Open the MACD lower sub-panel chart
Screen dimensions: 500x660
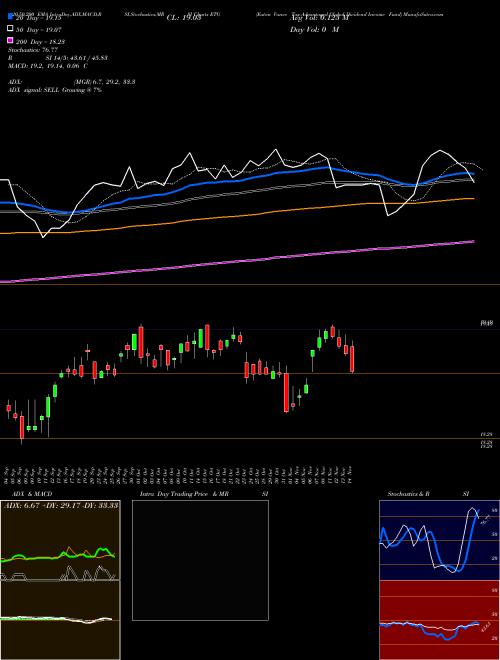(60, 620)
